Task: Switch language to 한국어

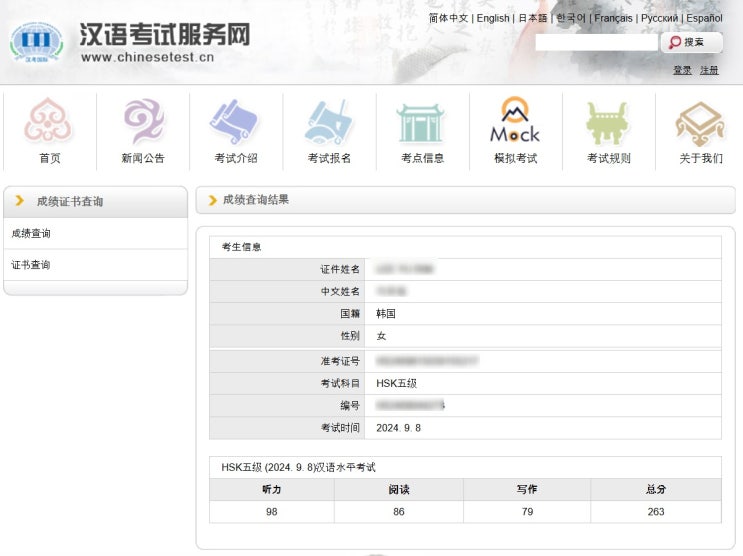Action: (x=571, y=18)
